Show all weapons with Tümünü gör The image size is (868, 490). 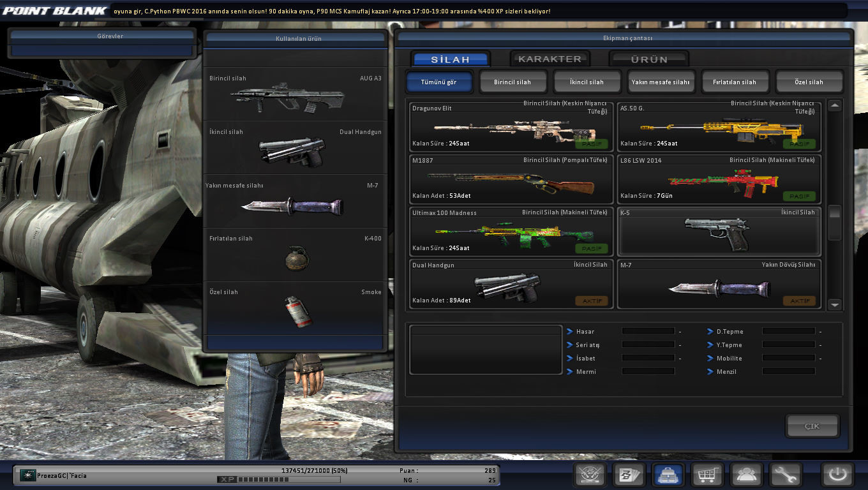pos(440,82)
